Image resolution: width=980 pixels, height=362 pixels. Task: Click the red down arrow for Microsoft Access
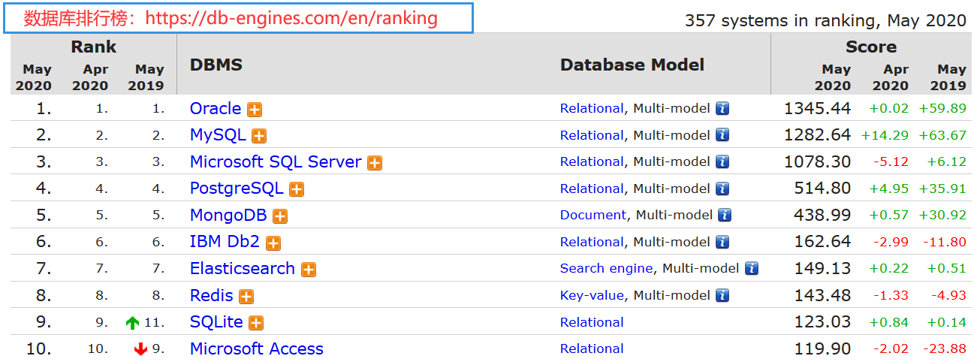point(140,349)
